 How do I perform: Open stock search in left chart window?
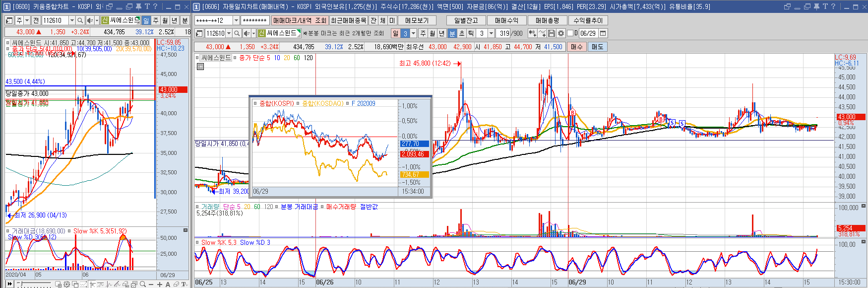[81, 20]
